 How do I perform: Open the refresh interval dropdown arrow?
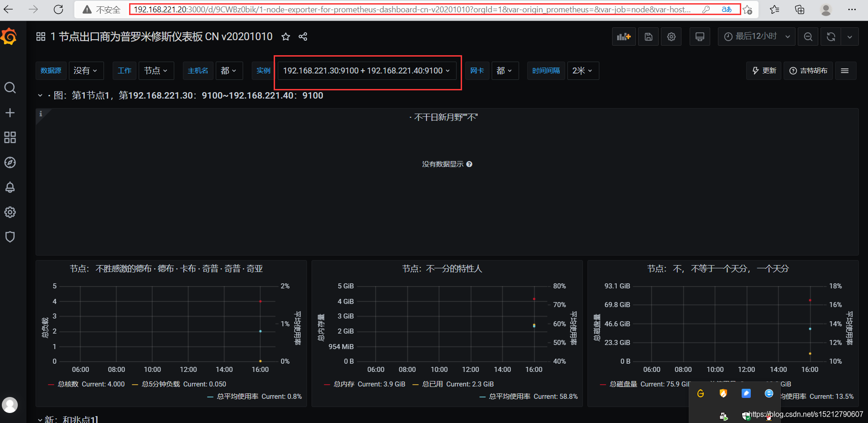[x=850, y=37]
